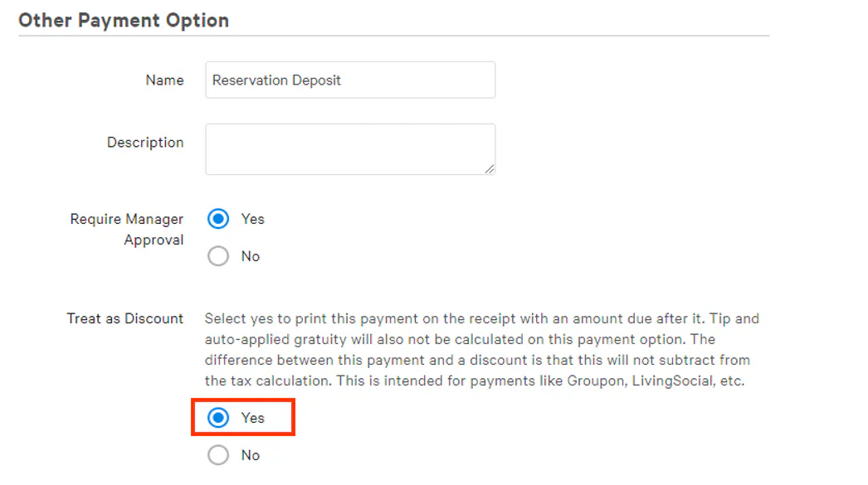
Task: Click the 'No' label text for Manager Approval
Action: pyautogui.click(x=251, y=257)
